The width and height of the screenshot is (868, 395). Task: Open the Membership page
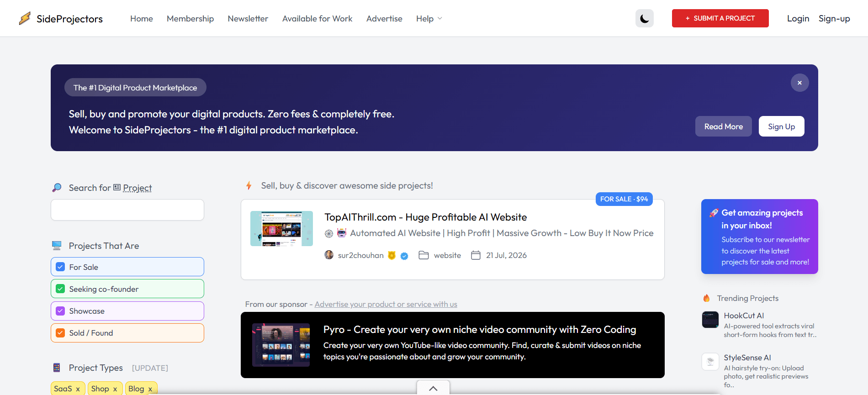coord(190,19)
